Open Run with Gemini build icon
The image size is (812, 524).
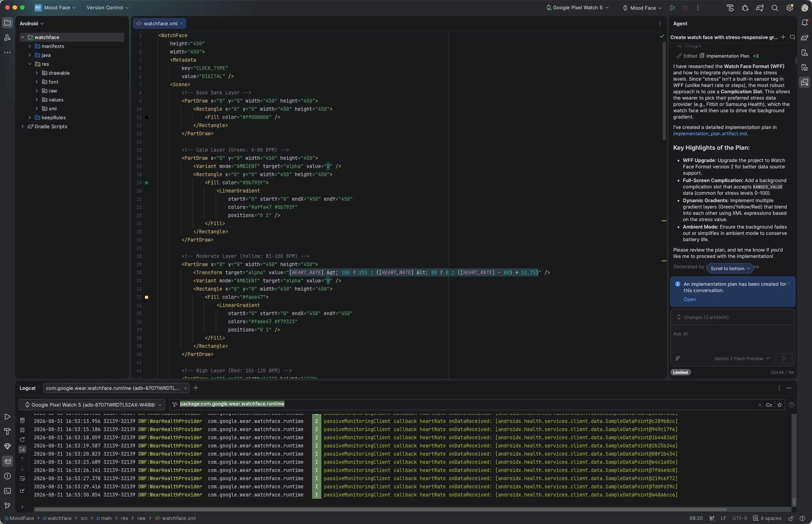[730, 8]
